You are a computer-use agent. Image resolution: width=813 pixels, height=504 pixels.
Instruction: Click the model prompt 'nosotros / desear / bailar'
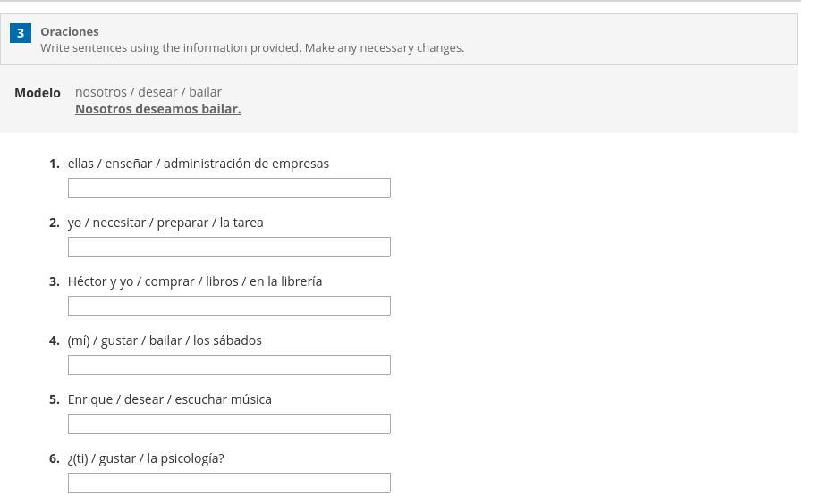point(148,92)
